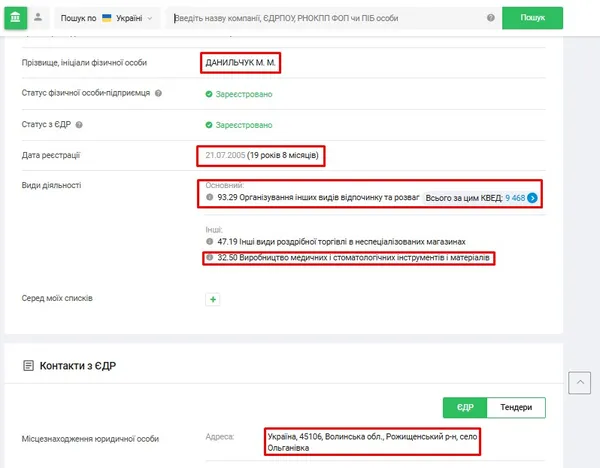
Task: Switch to person search mode icon
Action: (38, 17)
